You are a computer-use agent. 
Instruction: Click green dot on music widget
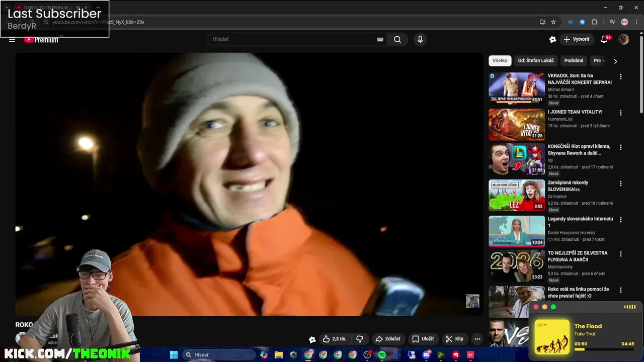click(x=553, y=307)
